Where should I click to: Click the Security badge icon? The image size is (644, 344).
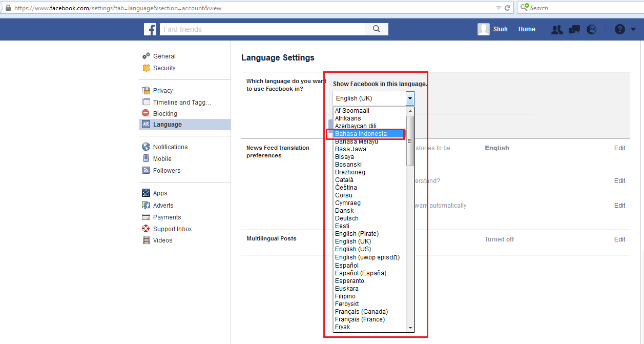pos(146,68)
